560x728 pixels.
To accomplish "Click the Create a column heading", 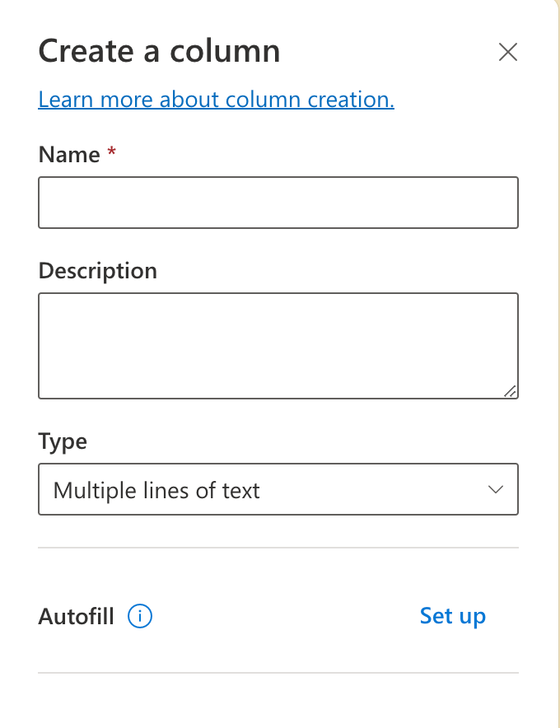I will click(x=159, y=52).
